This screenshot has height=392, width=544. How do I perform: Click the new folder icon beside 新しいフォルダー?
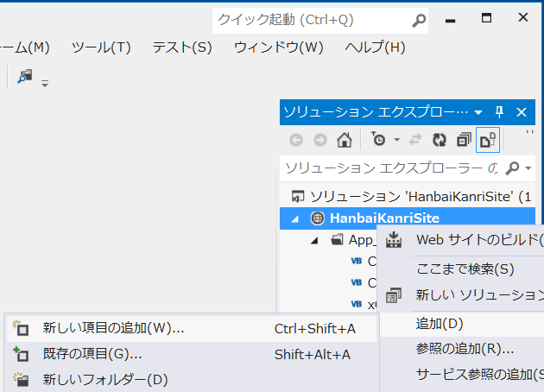(21, 380)
